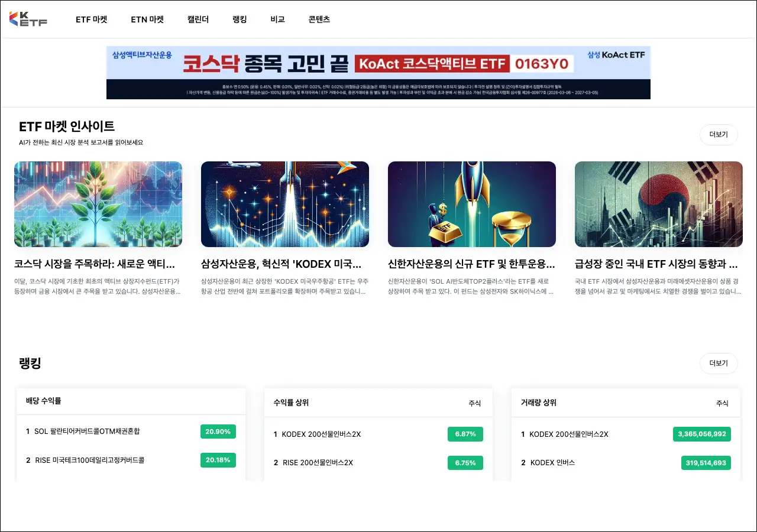Open the 콘텐츠 menu item
This screenshot has width=757, height=532.
(319, 20)
